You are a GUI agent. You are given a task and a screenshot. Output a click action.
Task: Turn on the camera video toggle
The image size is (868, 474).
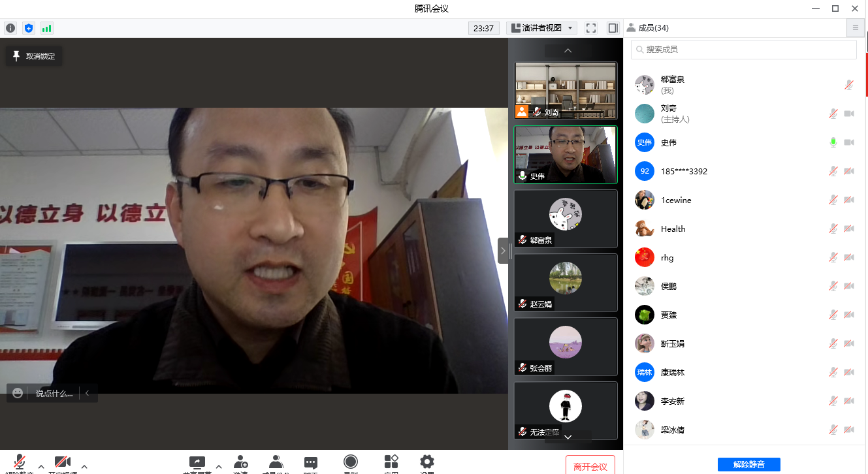(63, 463)
